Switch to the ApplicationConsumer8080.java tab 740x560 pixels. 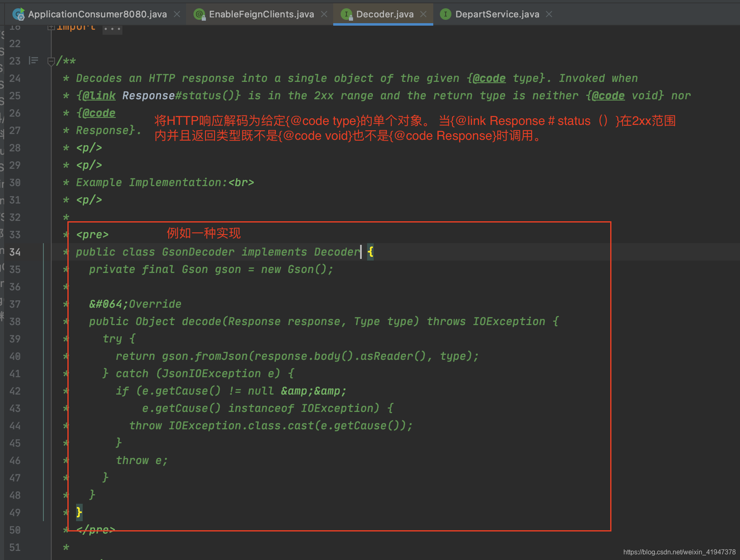98,14
